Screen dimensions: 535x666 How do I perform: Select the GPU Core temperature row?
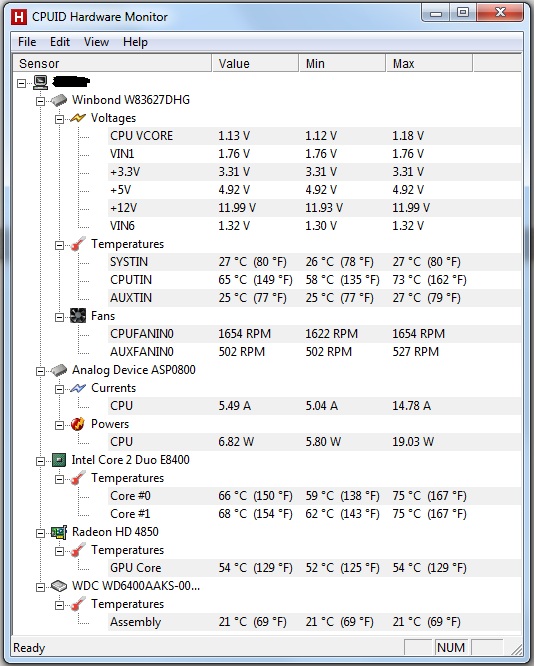(x=314, y=568)
